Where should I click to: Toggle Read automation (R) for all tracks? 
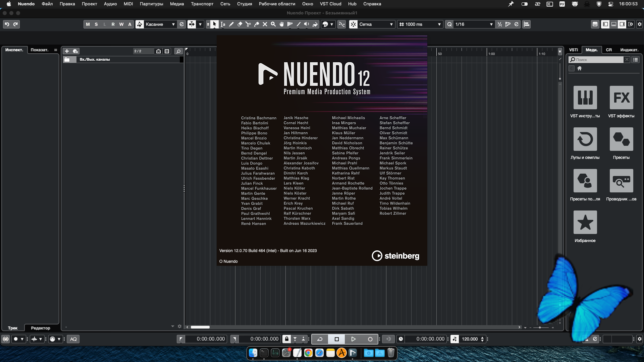coord(113,24)
